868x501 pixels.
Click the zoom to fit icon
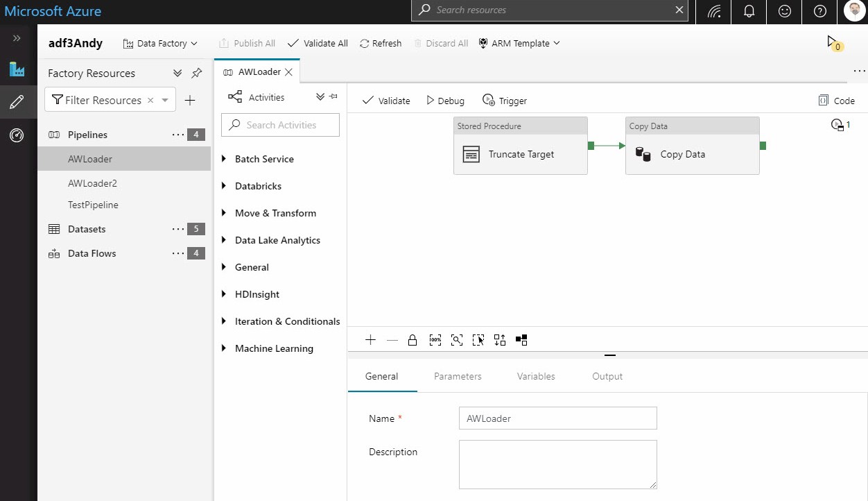tap(456, 340)
